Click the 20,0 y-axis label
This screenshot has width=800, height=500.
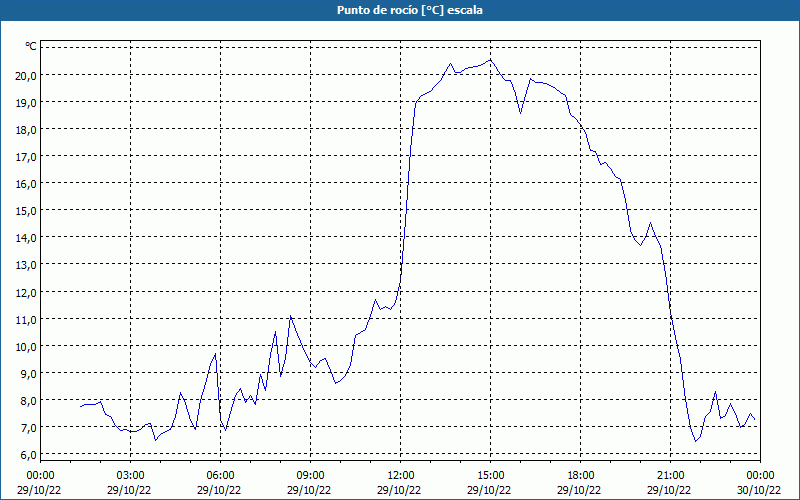pos(26,76)
